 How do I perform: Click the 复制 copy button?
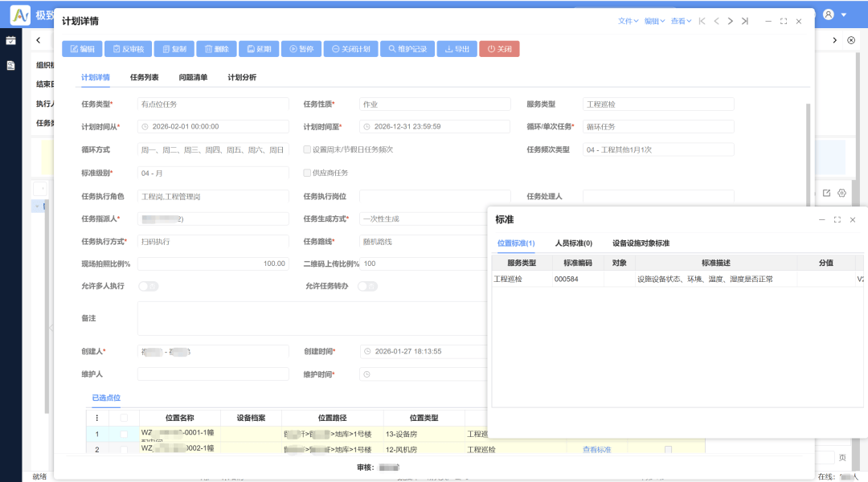[x=174, y=49]
